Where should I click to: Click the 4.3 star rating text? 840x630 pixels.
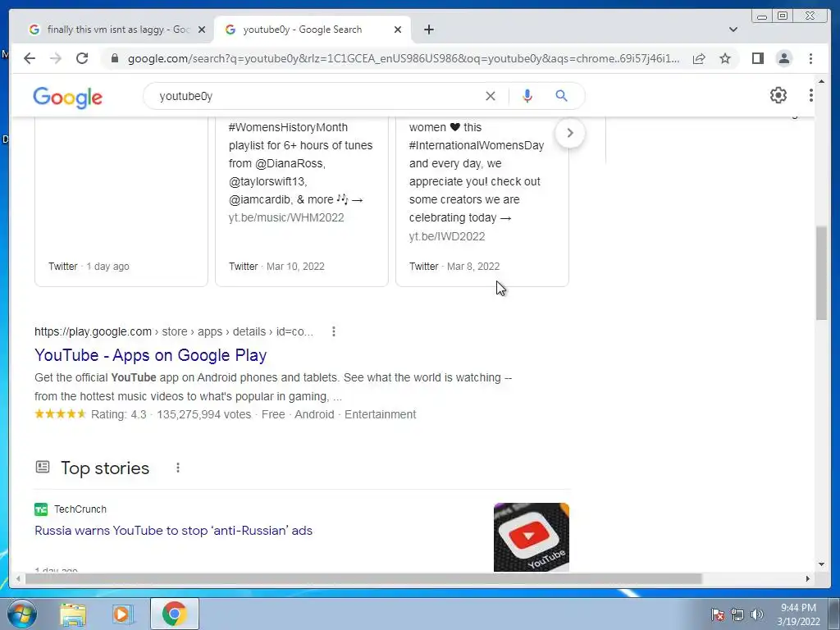tap(118, 414)
